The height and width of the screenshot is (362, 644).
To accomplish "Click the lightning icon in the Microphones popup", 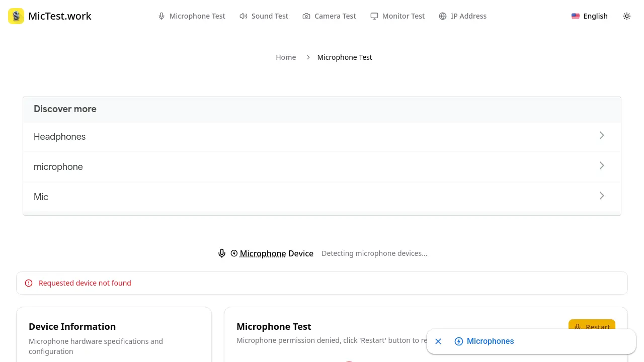I will tap(459, 341).
